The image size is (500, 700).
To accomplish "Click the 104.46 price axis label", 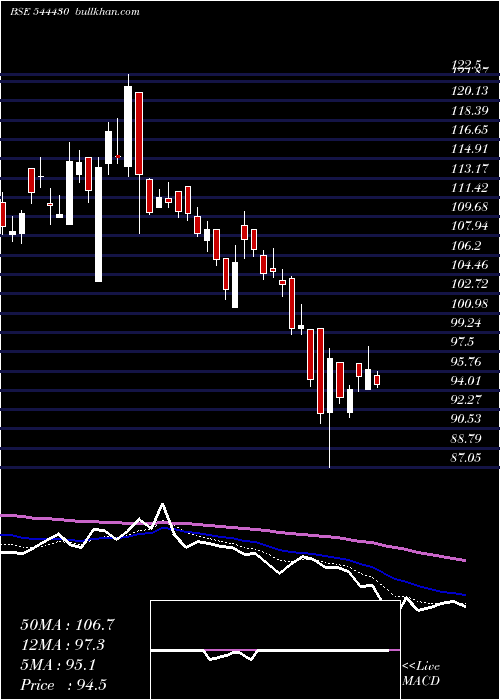I will coord(469,265).
